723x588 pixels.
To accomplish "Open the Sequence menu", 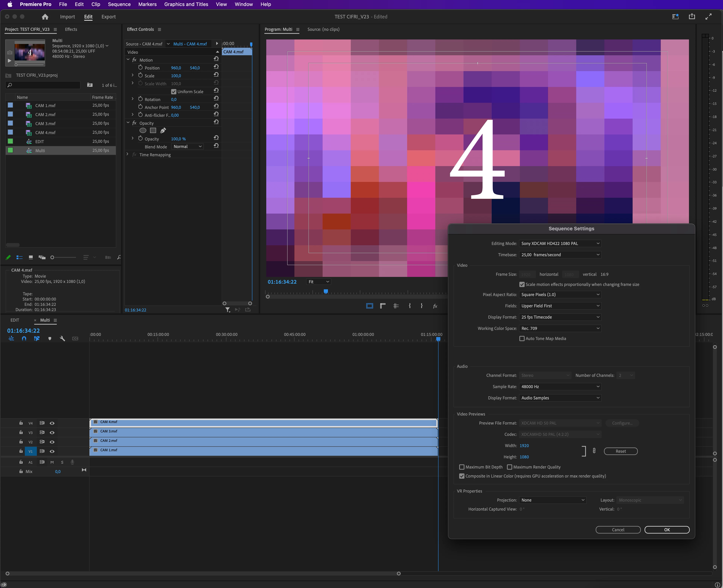I will pyautogui.click(x=119, y=4).
